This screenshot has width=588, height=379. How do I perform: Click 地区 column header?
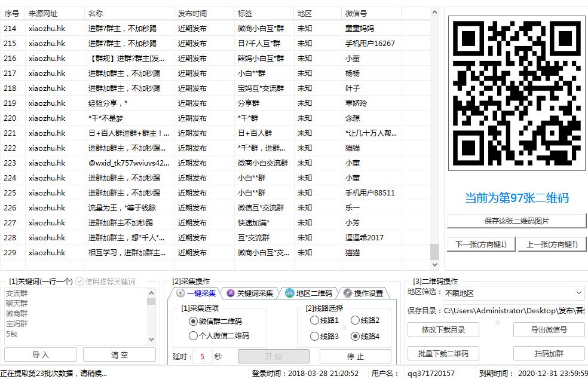point(318,14)
